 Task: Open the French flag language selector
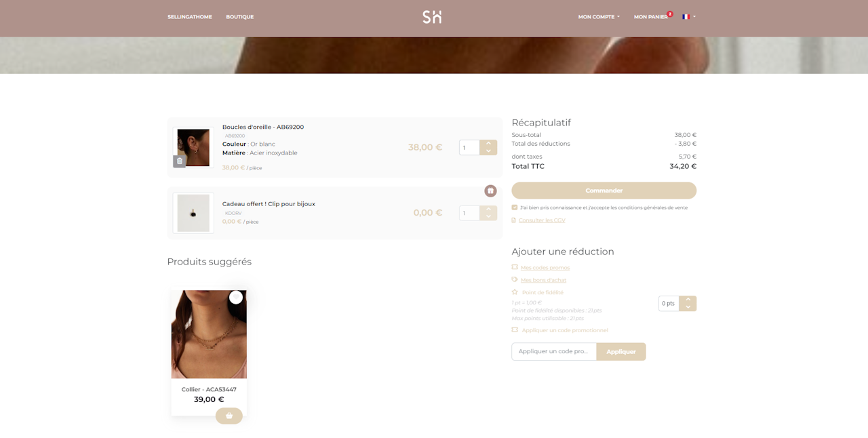689,17
